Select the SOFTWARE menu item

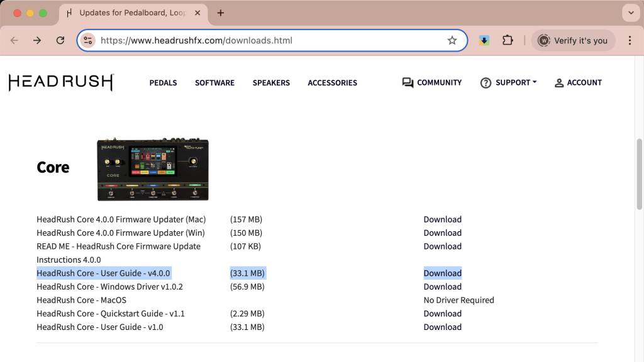(214, 82)
